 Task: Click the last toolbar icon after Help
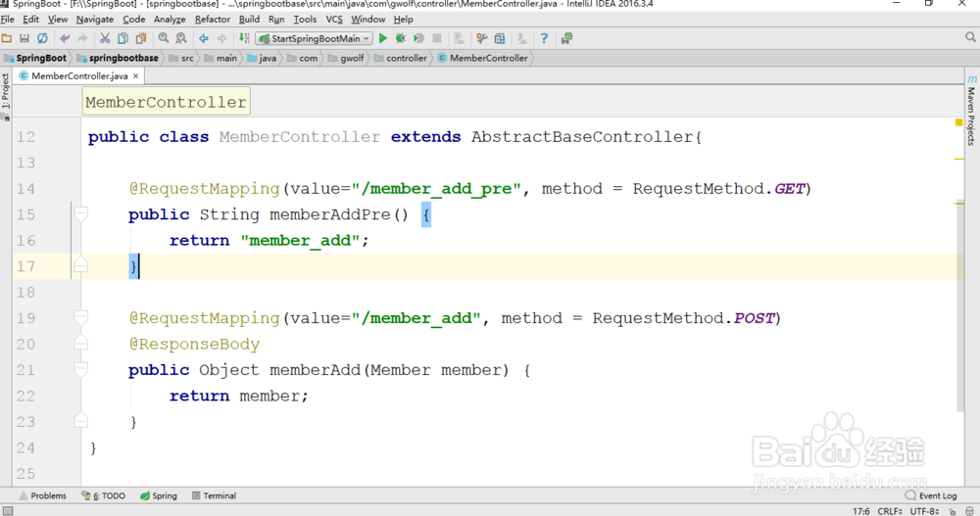click(566, 39)
